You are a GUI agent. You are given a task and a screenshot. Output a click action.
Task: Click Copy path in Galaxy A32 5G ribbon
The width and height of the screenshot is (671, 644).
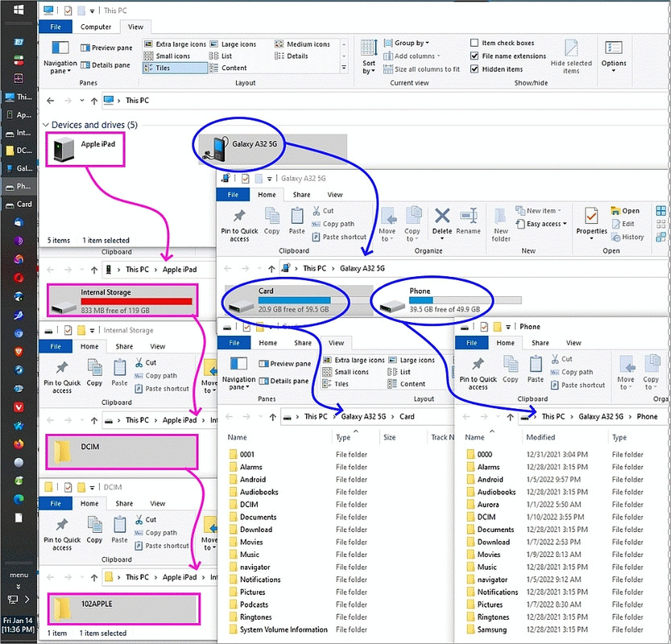pyautogui.click(x=333, y=224)
